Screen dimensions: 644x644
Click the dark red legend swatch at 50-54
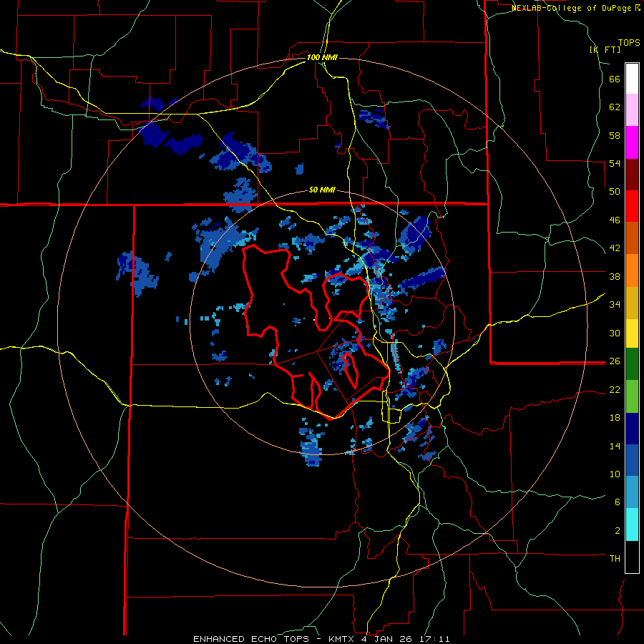coord(632,175)
